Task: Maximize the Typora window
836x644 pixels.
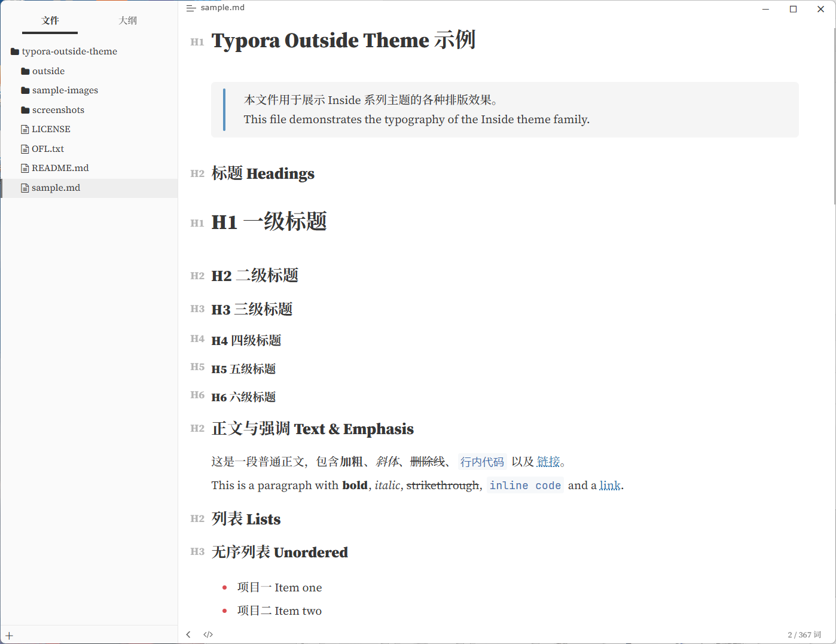Action: pyautogui.click(x=794, y=9)
